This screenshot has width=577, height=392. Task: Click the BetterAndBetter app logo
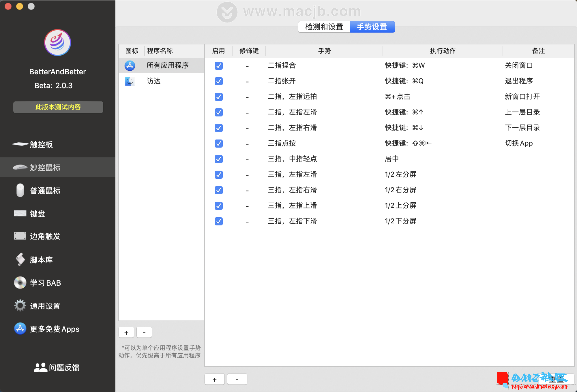click(57, 43)
